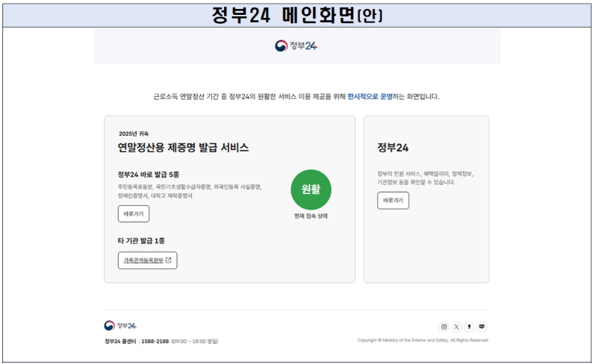Click the 타 기관 발급 1종 heading
593x364 pixels.
[142, 241]
